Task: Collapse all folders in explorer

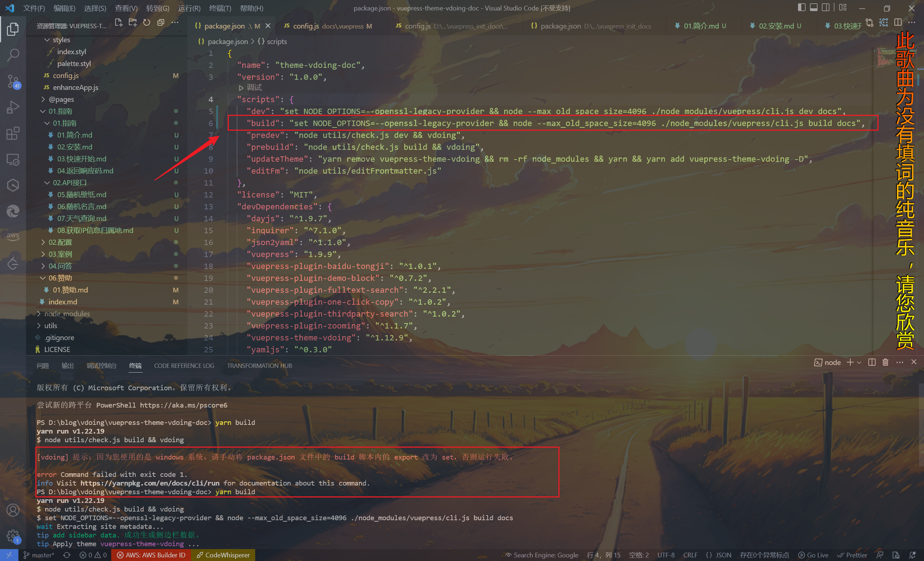Action: point(161,23)
